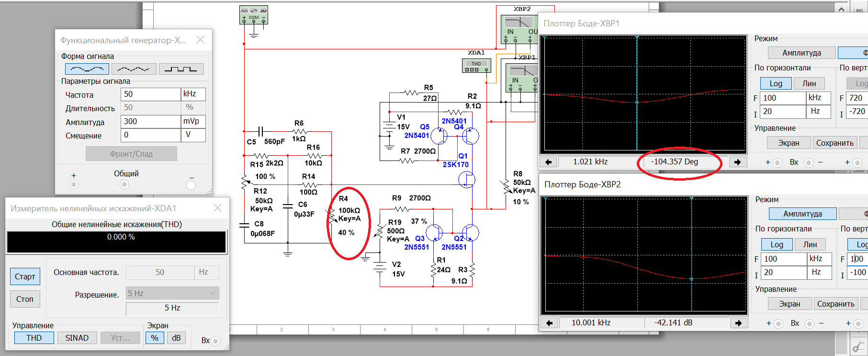
Task: Choose Log horizontal scale in XBP2
Action: [777, 244]
